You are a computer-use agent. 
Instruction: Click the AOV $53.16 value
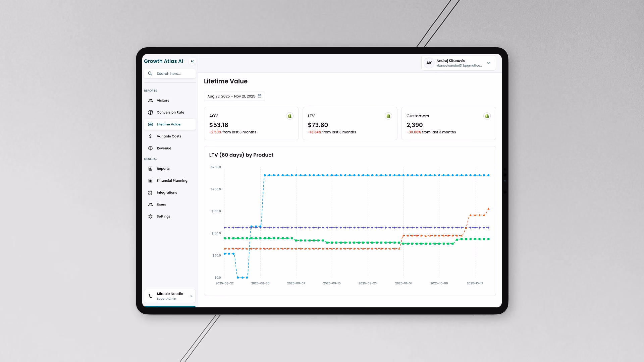[219, 125]
